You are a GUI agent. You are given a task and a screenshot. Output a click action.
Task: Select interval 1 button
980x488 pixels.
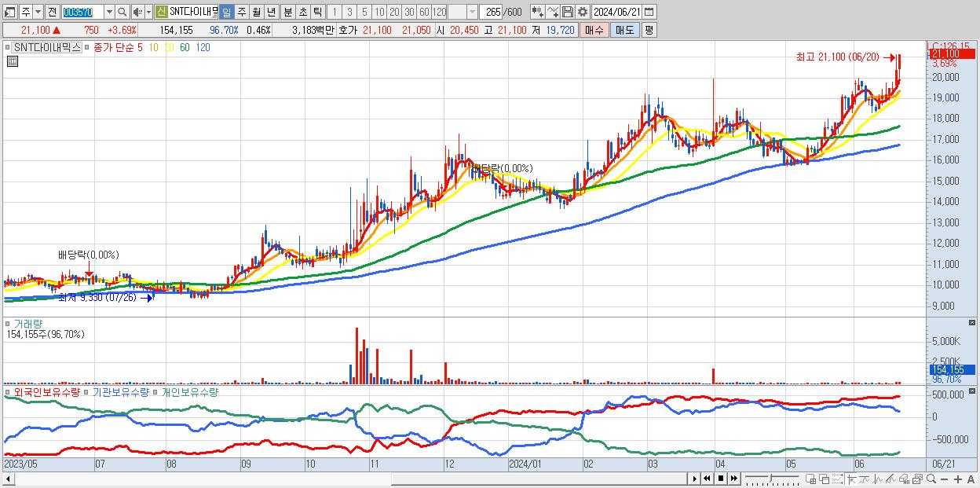[x=335, y=12]
